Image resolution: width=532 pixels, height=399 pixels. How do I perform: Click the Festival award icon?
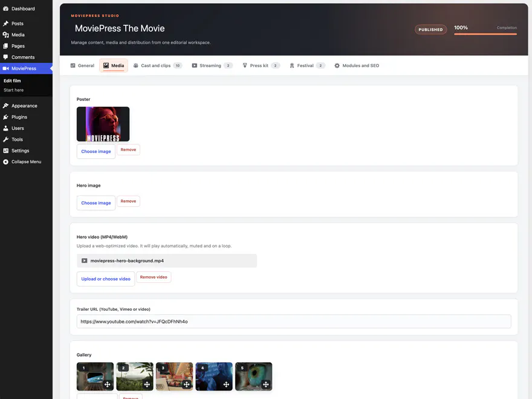click(x=292, y=65)
